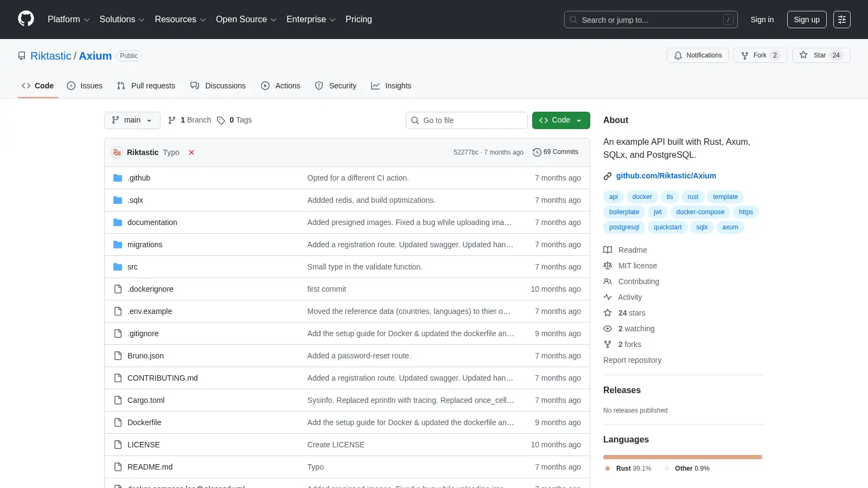Switch to the Code tab

38,86
